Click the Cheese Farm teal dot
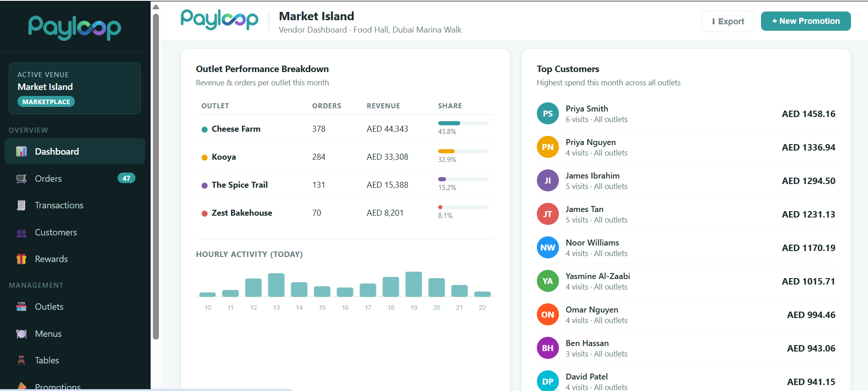 point(205,129)
